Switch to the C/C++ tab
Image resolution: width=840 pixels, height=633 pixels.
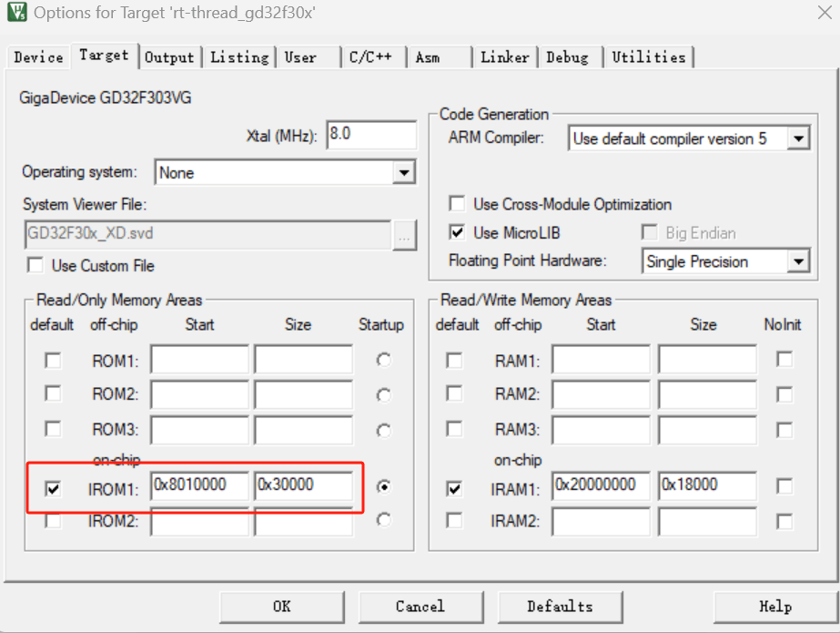(371, 56)
